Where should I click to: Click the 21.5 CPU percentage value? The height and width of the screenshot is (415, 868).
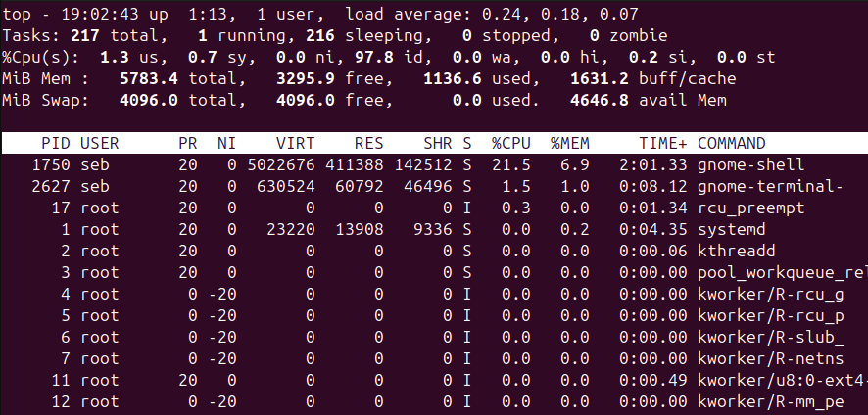pos(511,164)
